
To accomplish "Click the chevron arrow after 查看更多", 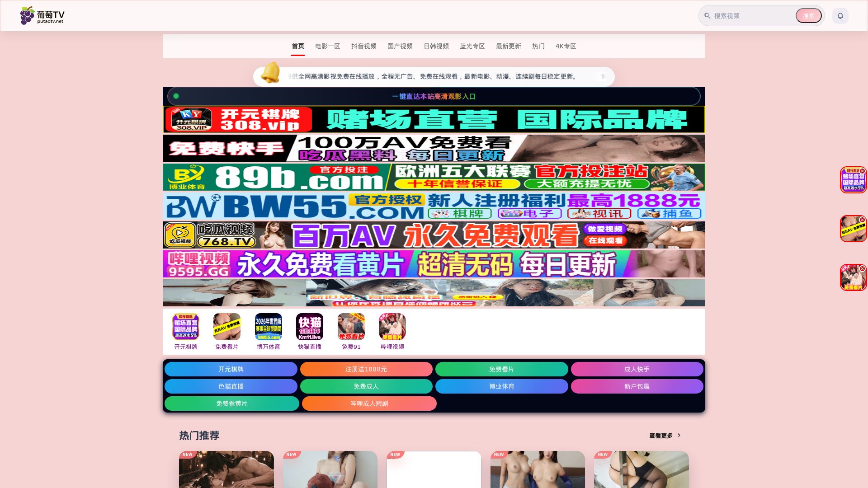I will pyautogui.click(x=679, y=436).
